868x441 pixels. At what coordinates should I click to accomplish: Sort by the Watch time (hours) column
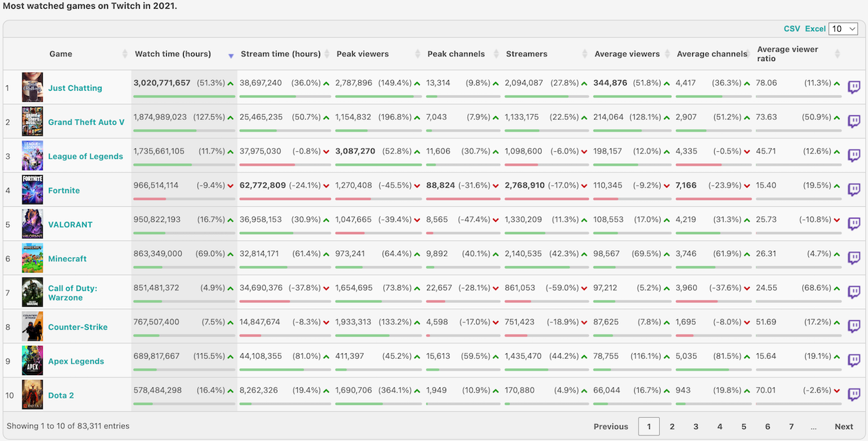coord(173,54)
